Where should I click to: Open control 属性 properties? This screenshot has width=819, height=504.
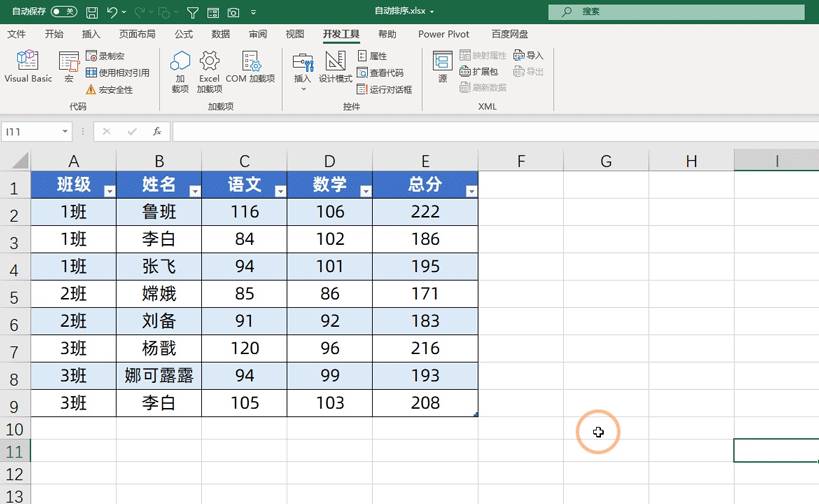372,56
